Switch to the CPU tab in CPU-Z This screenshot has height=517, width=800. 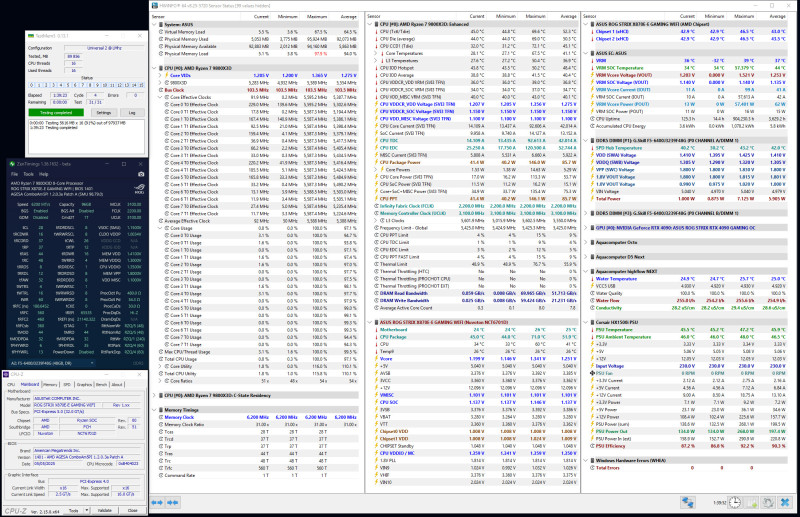click(11, 384)
